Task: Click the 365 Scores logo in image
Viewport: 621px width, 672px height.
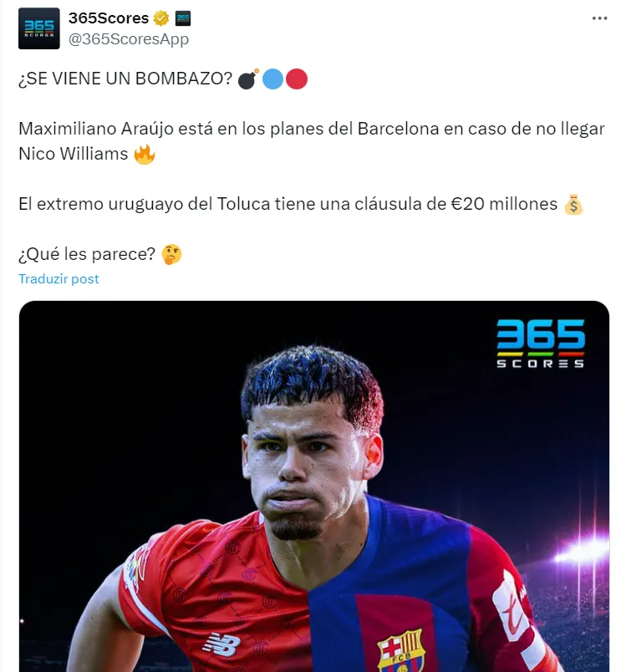Action: [x=541, y=344]
